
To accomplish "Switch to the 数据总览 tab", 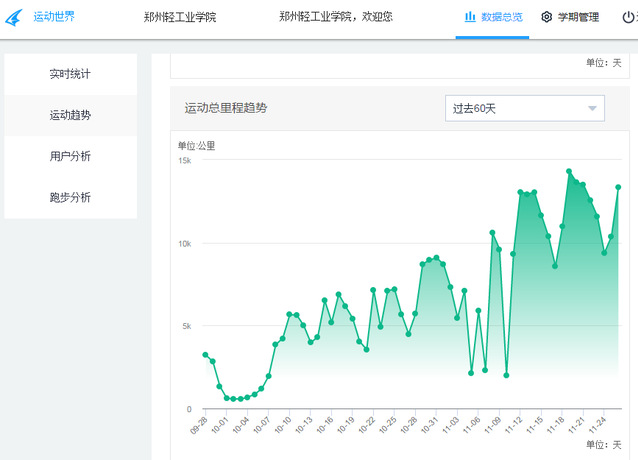I will click(501, 17).
